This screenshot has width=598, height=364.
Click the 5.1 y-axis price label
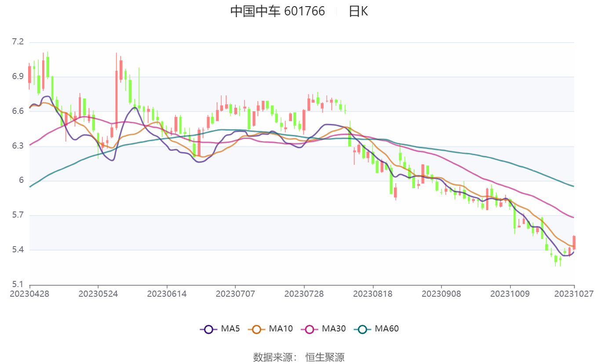click(x=18, y=284)
